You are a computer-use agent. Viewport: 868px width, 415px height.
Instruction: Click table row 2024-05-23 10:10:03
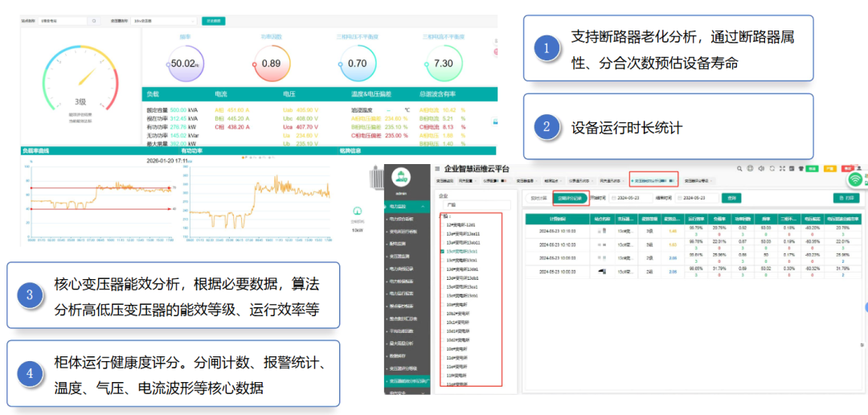click(x=692, y=244)
